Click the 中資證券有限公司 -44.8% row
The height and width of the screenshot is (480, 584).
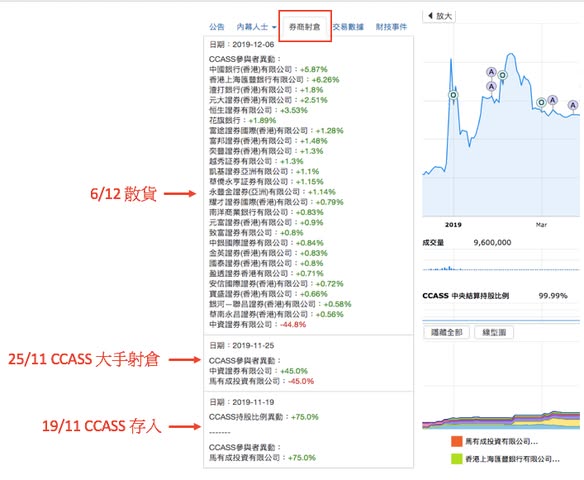click(257, 324)
